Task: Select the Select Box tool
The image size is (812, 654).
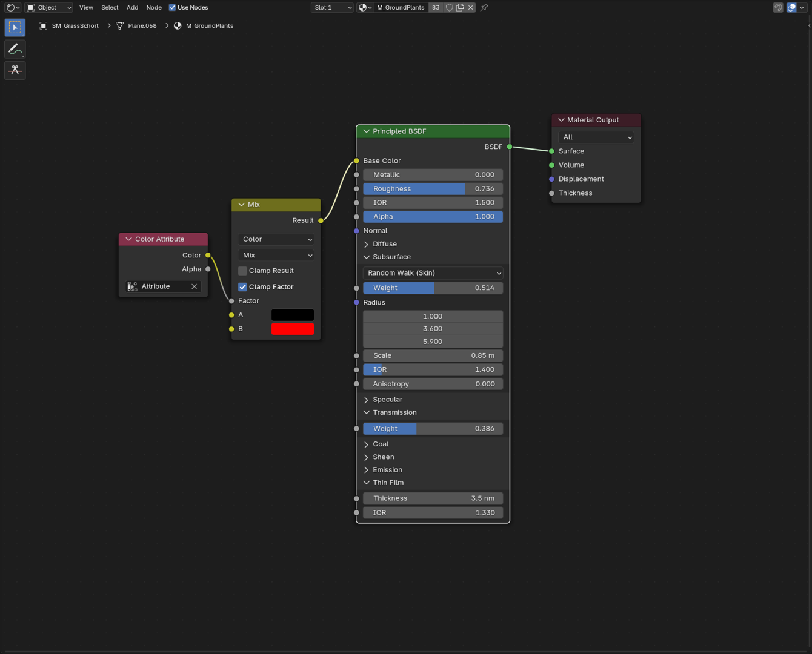Action: click(x=15, y=28)
